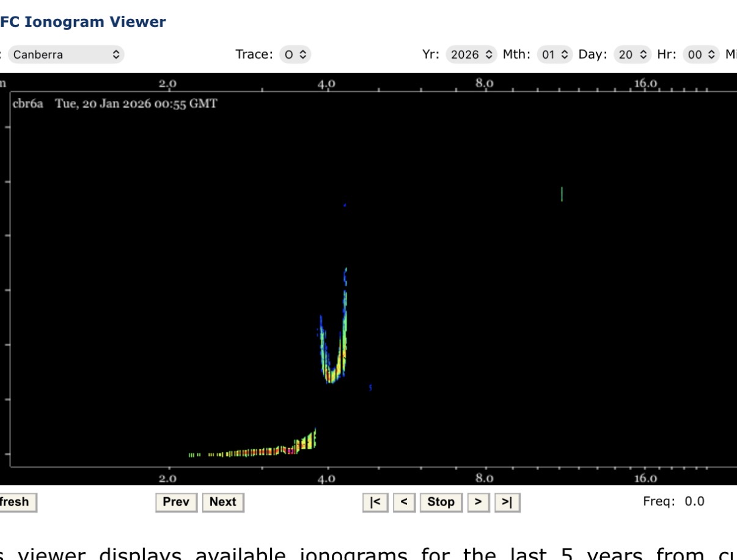This screenshot has height=560, width=737.
Task: Jump to last ionogram with >| button
Action: point(507,502)
